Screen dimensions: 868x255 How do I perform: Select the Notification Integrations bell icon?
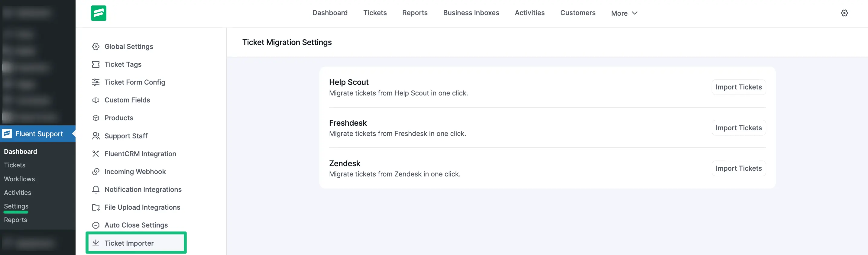pyautogui.click(x=96, y=189)
